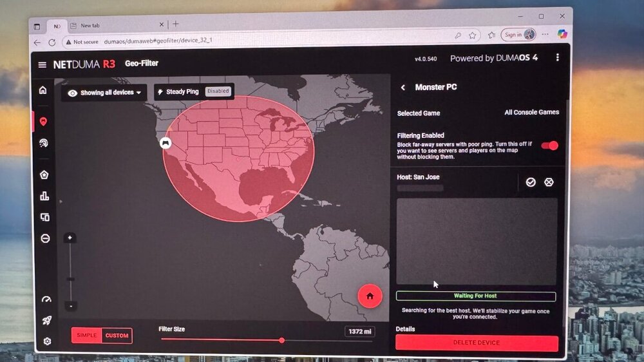The image size is (644, 362).
Task: Expand the Showing all devices dropdown
Action: (x=104, y=93)
